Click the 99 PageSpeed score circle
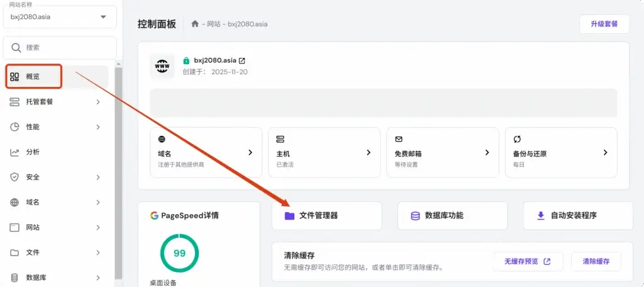Viewport: 644px width, 287px height. [179, 253]
